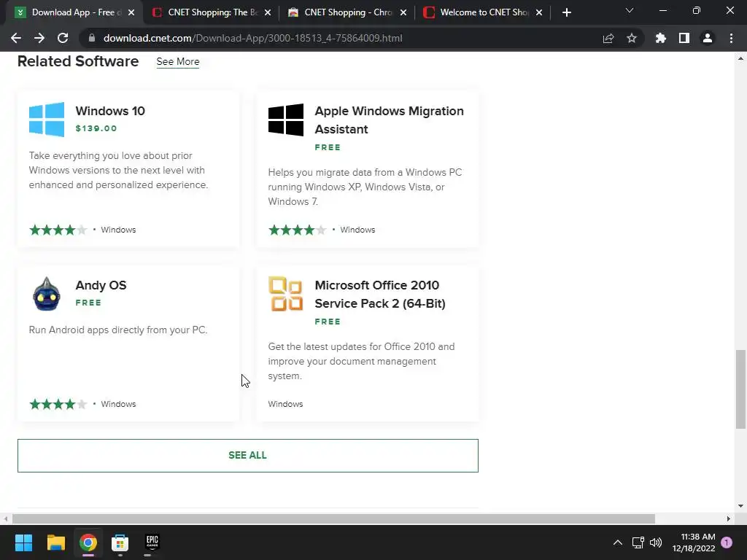Image resolution: width=747 pixels, height=560 pixels.
Task: Click the $139.00 price text
Action: [96, 128]
